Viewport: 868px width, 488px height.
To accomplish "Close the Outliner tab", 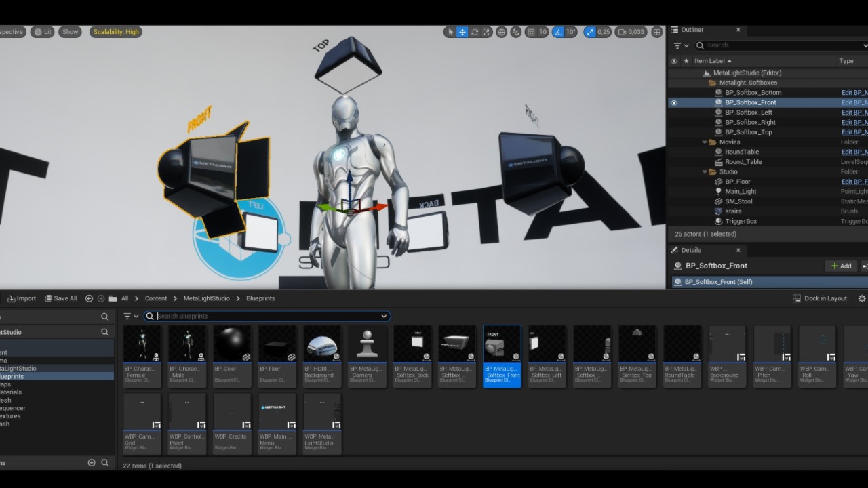I will pos(738,30).
